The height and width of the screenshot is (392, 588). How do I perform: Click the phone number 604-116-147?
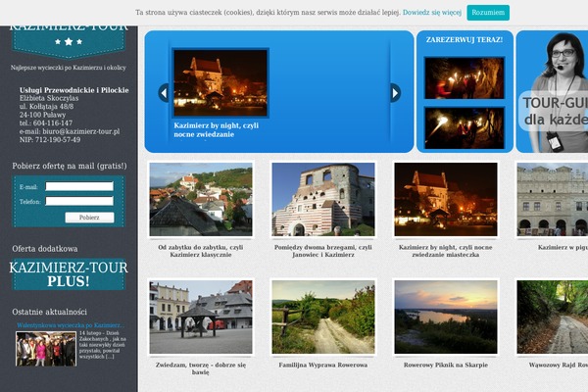tap(53, 123)
